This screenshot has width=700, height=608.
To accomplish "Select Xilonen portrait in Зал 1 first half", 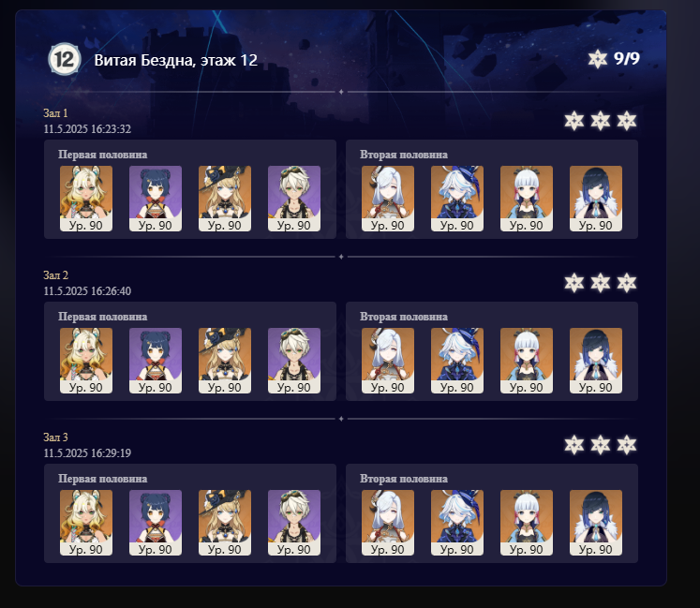I will [86, 199].
